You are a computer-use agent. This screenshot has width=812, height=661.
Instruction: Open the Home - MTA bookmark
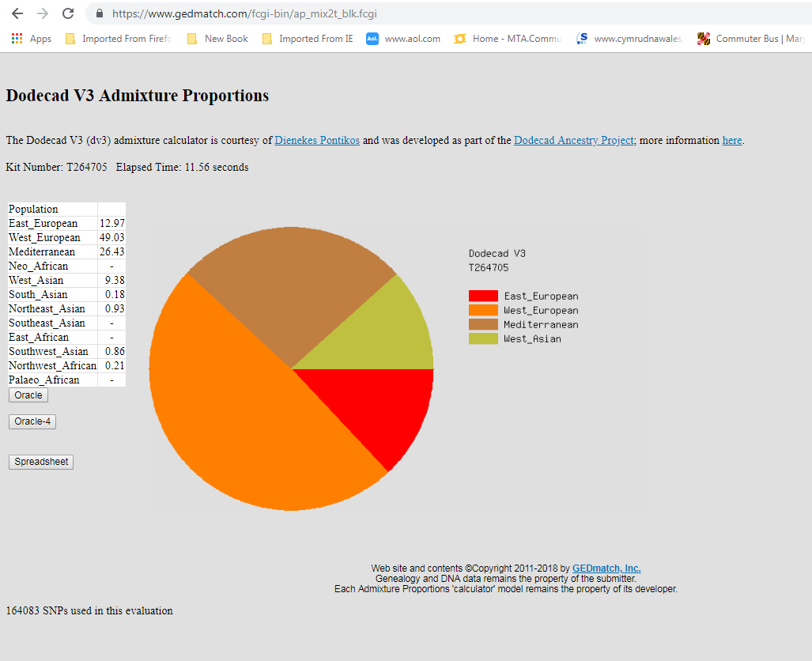(x=507, y=39)
